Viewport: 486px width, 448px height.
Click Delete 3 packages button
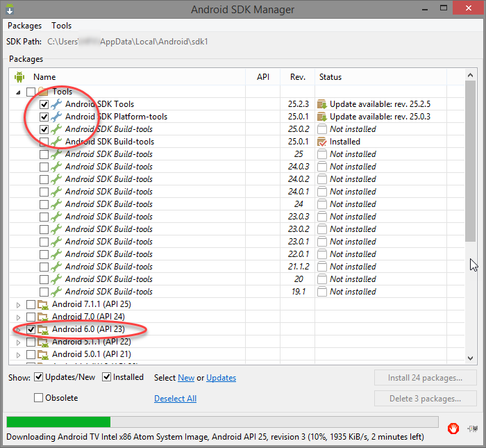(x=425, y=399)
